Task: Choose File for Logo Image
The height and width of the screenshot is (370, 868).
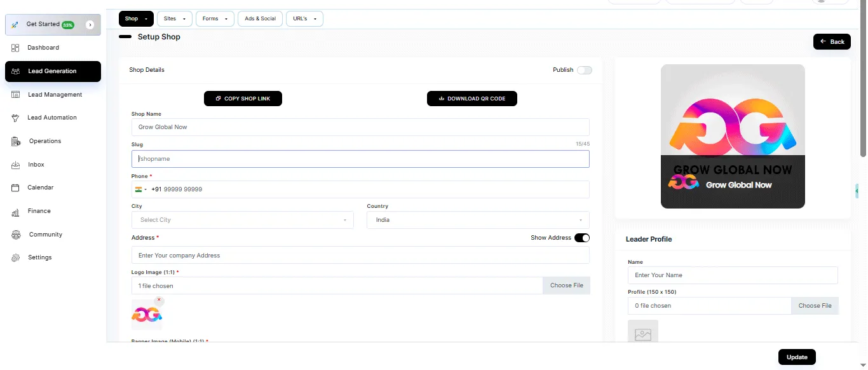Action: 566,285
